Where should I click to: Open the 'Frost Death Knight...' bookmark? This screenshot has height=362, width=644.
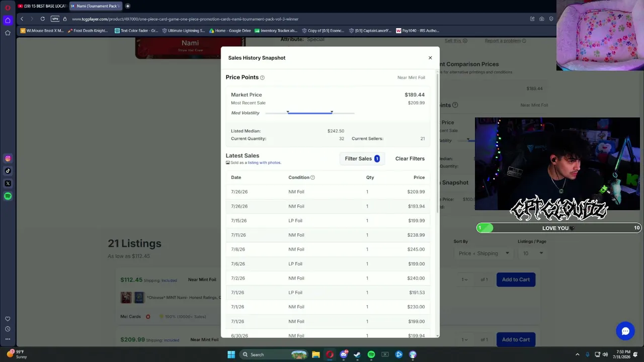coord(87,31)
